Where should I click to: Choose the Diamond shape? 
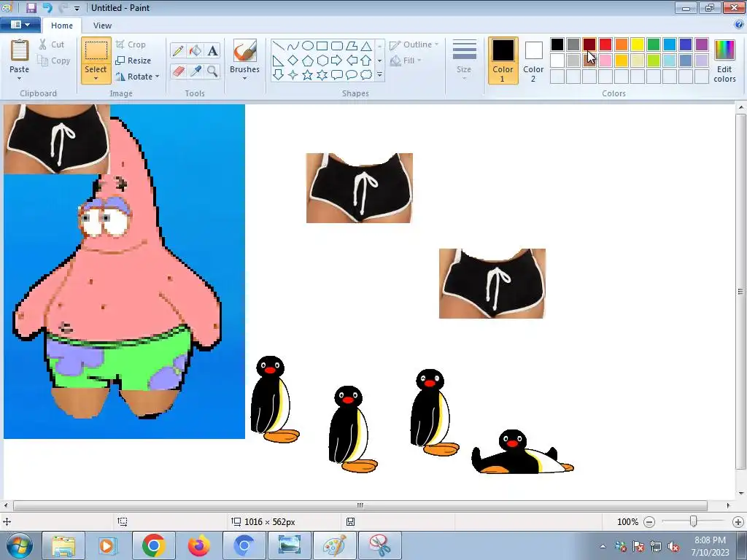(x=293, y=61)
